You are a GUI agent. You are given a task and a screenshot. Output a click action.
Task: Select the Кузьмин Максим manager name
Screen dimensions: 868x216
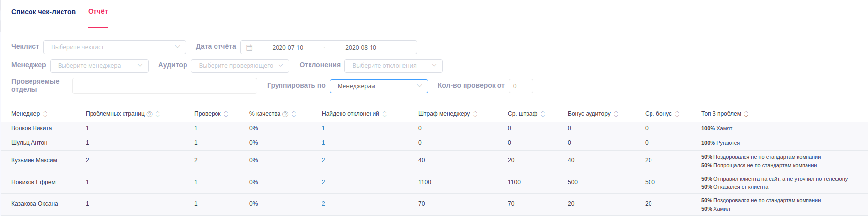(34, 160)
